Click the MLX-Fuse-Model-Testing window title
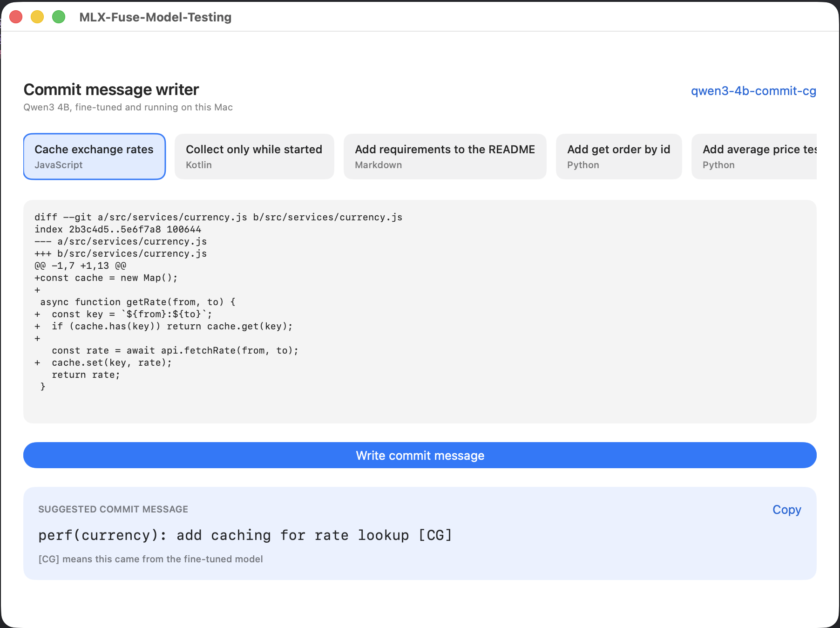The height and width of the screenshot is (628, 840). [x=156, y=17]
